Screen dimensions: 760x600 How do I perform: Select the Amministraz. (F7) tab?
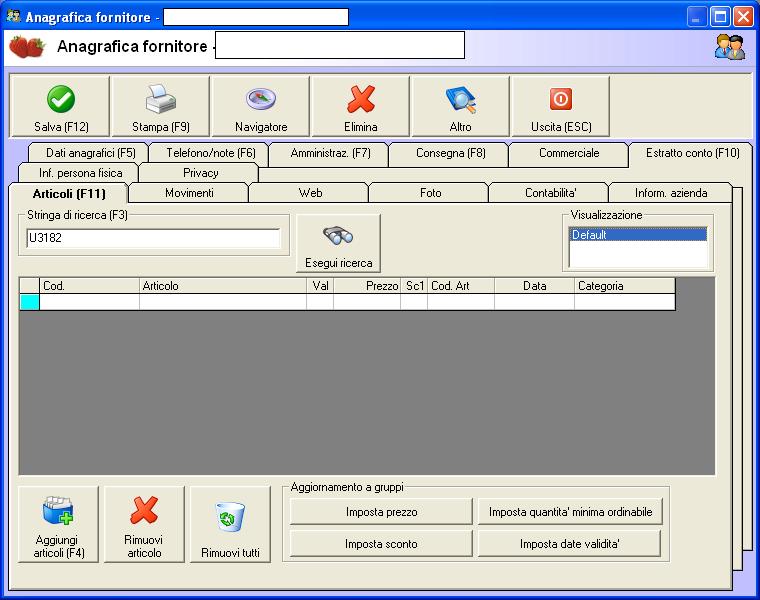[x=330, y=153]
